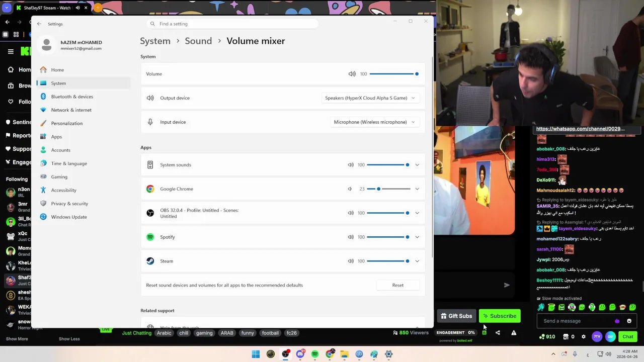This screenshot has width=644, height=362.
Task: Open Privacy & security settings
Action: pyautogui.click(x=84, y=204)
